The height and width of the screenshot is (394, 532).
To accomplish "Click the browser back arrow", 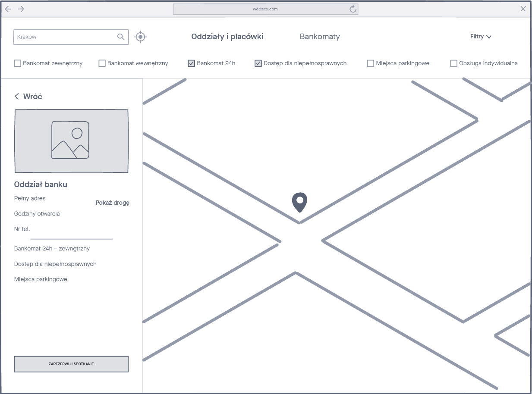I will [8, 9].
